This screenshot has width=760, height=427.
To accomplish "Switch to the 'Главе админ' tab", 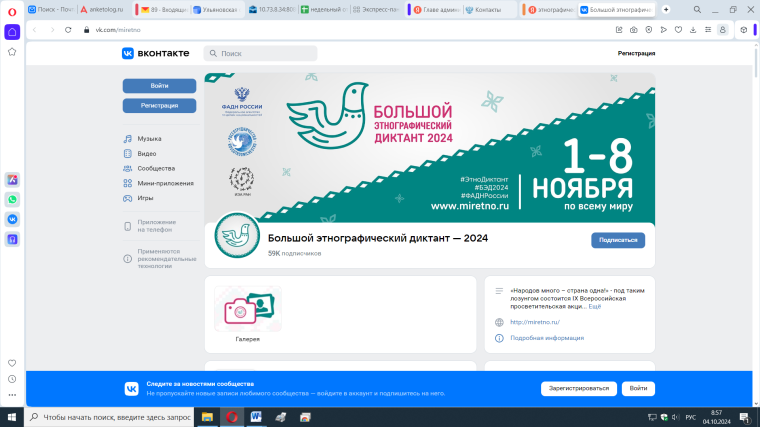I will pos(435,10).
